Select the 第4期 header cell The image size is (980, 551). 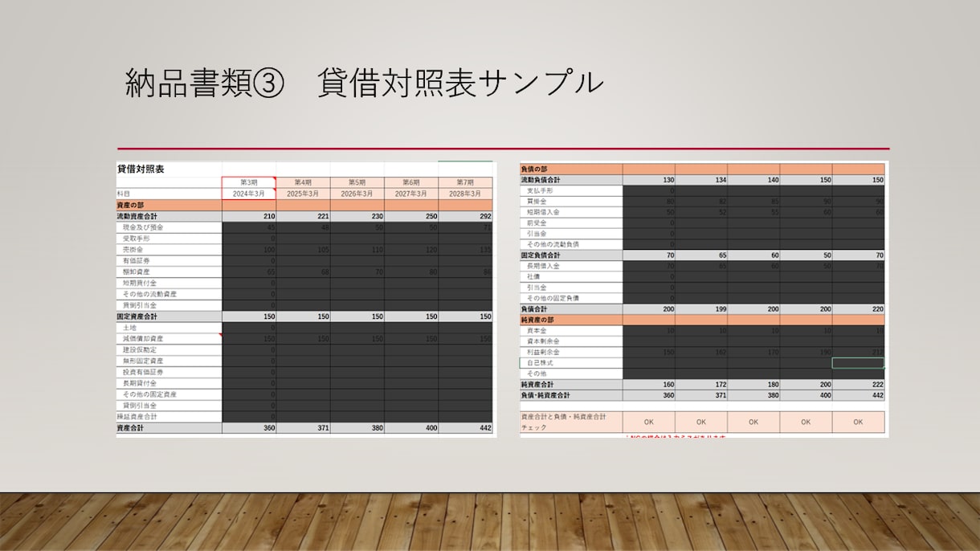303,182
